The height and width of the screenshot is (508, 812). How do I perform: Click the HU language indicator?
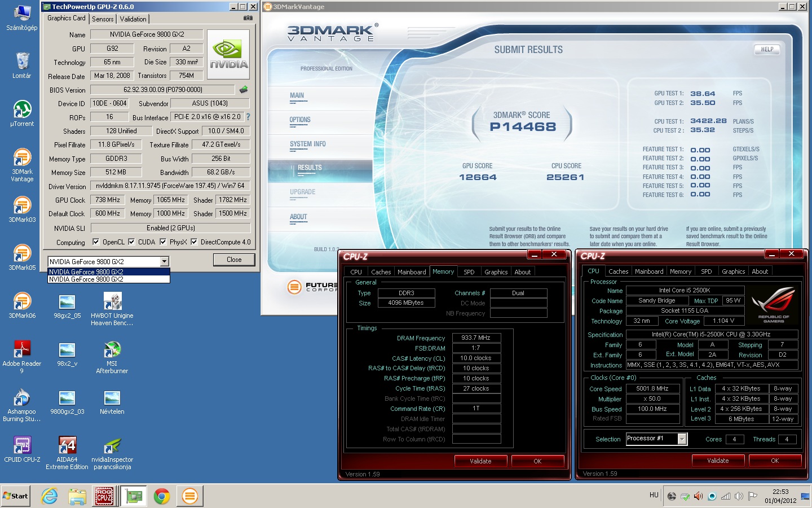[x=654, y=495]
